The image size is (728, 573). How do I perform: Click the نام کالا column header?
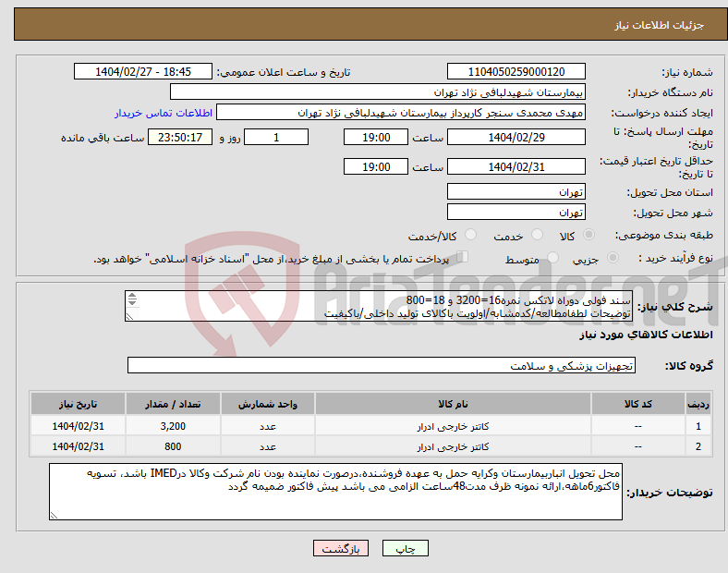coord(453,404)
